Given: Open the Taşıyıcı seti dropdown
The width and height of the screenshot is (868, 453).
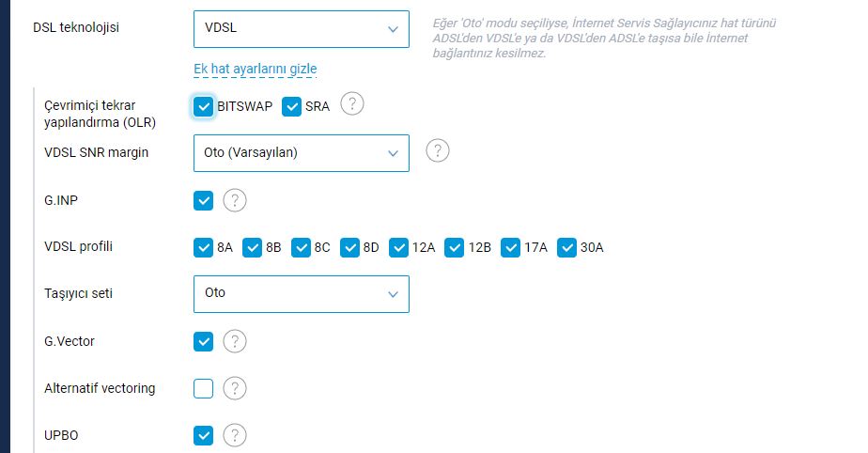Looking at the screenshot, I should (302, 294).
